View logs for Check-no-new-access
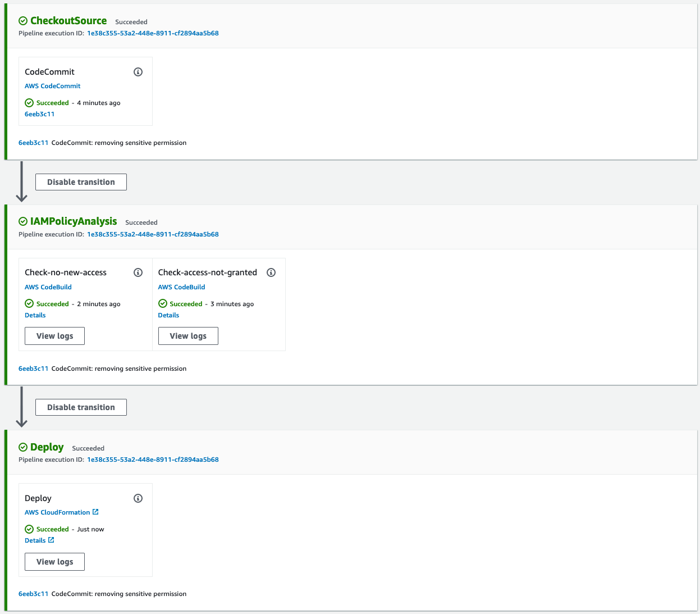Viewport: 700px width, 614px height. [x=54, y=335]
